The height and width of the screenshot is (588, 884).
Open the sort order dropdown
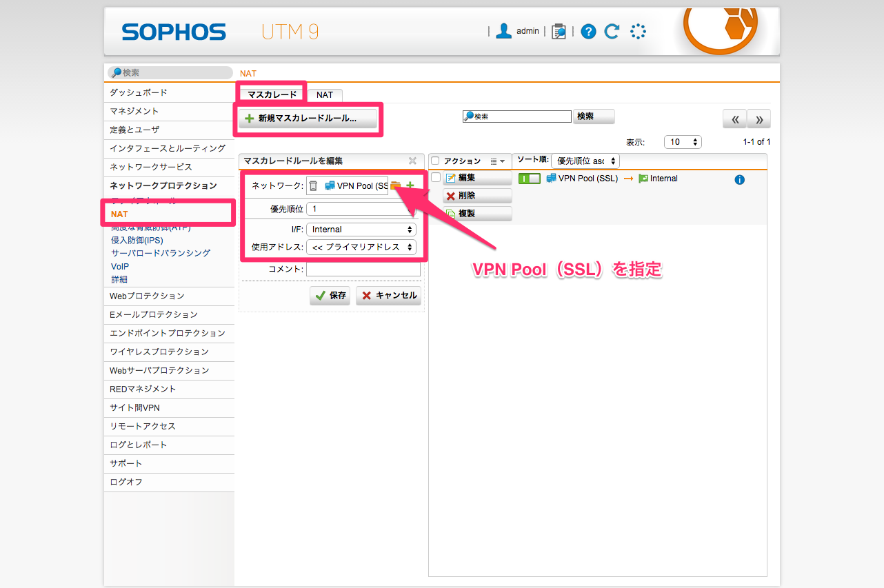[585, 161]
